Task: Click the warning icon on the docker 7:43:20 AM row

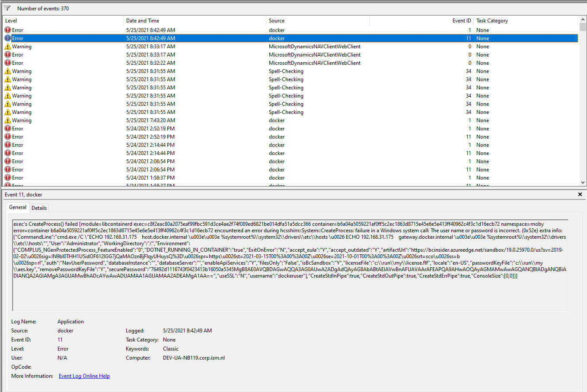Action: point(7,120)
